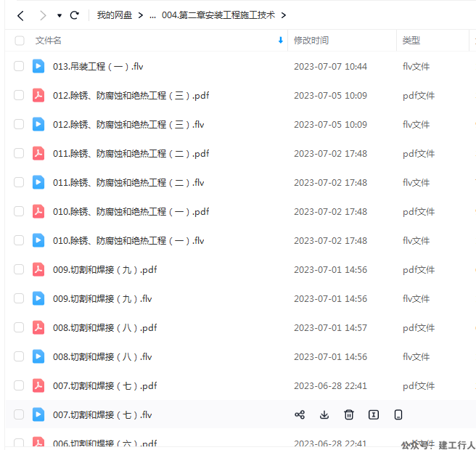Delete the 007.切割和焊接（七）.flv file
Viewport: 476px width, 450px height.
349,414
